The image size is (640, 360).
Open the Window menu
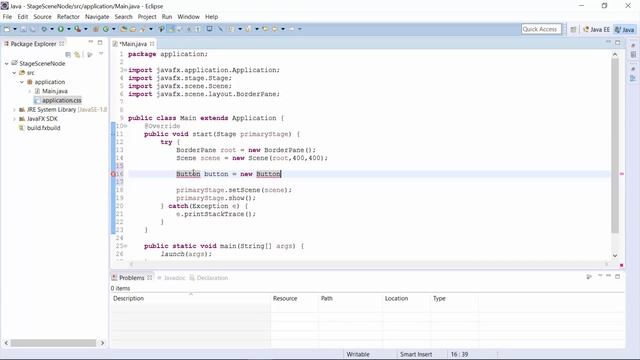[x=189, y=17]
